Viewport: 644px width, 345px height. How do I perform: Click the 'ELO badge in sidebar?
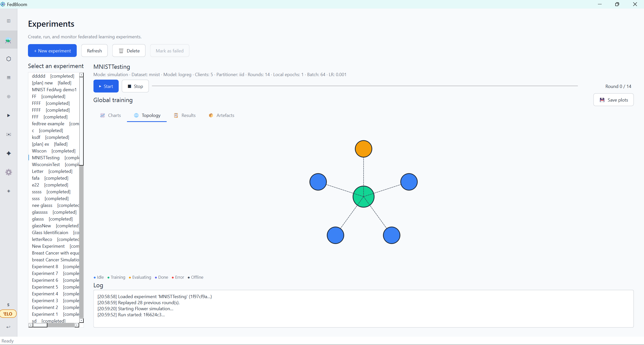click(x=8, y=314)
